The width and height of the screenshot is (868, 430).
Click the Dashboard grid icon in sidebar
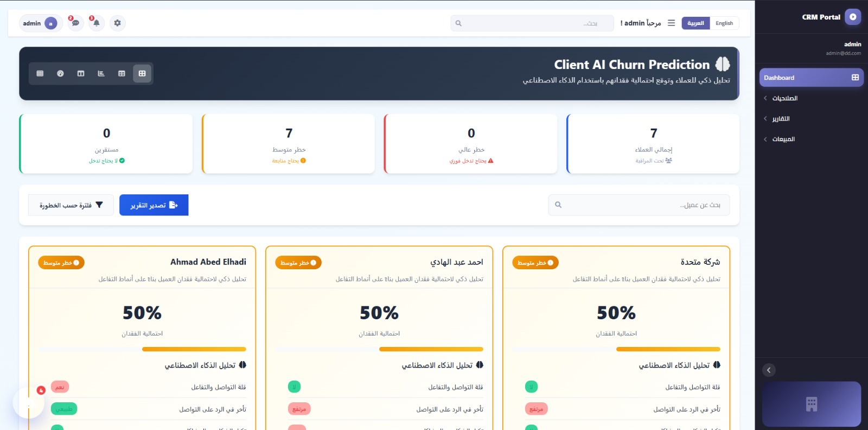click(x=855, y=78)
